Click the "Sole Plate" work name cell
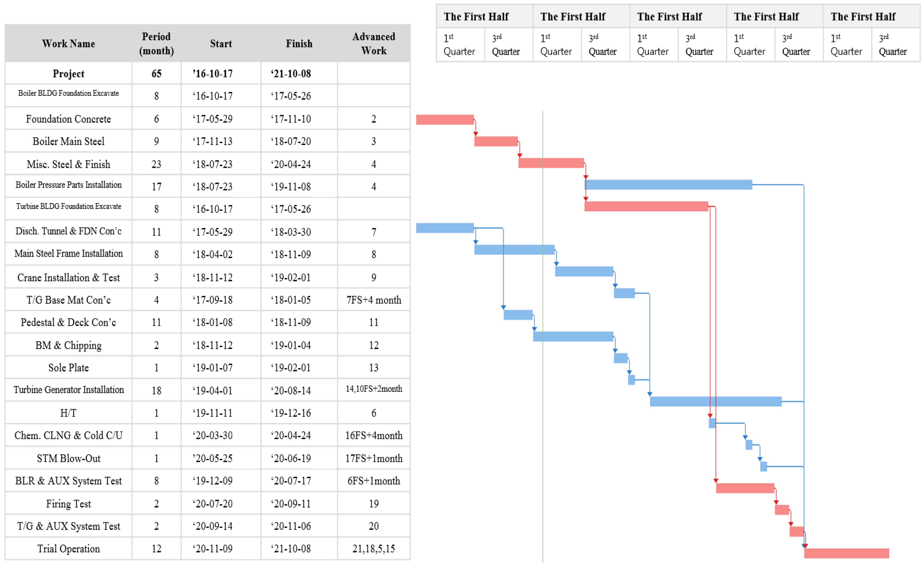 point(68,368)
